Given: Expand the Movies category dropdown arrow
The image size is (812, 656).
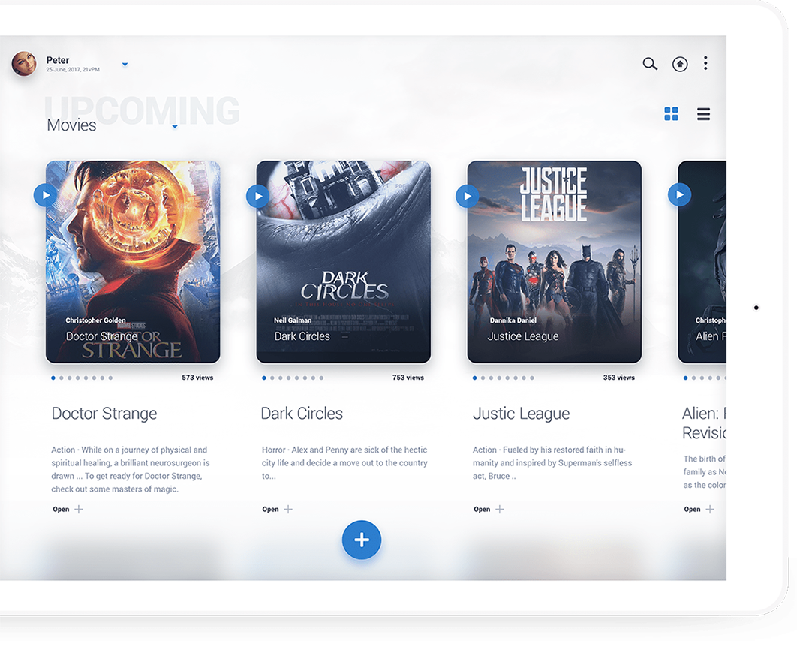Looking at the screenshot, I should [175, 126].
